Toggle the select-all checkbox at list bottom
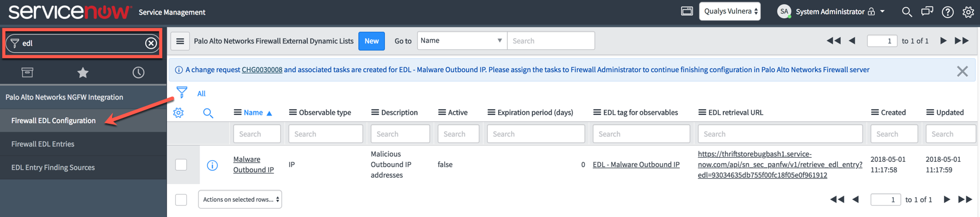 pyautogui.click(x=181, y=199)
